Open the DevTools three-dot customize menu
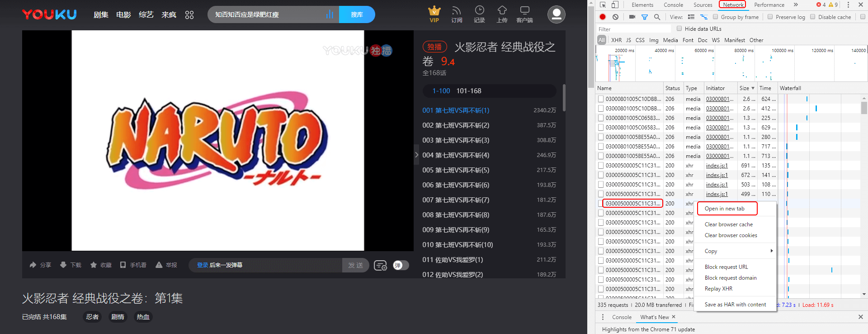The width and height of the screenshot is (868, 334). (x=848, y=5)
